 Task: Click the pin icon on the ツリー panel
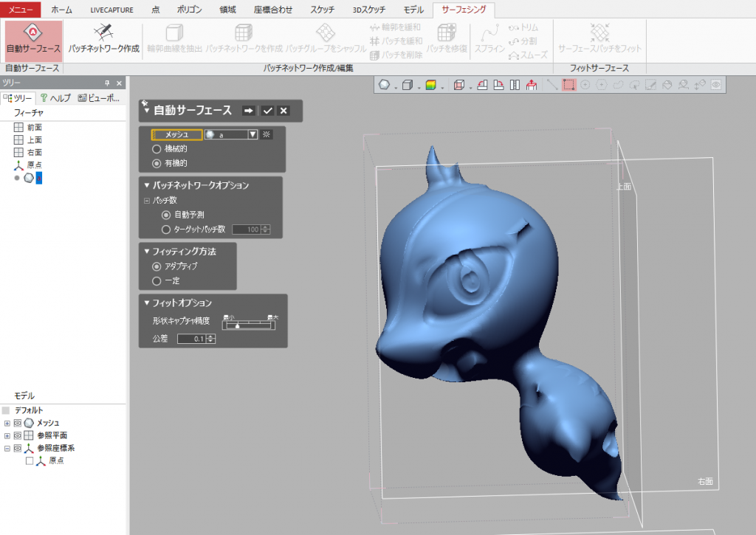pos(107,83)
